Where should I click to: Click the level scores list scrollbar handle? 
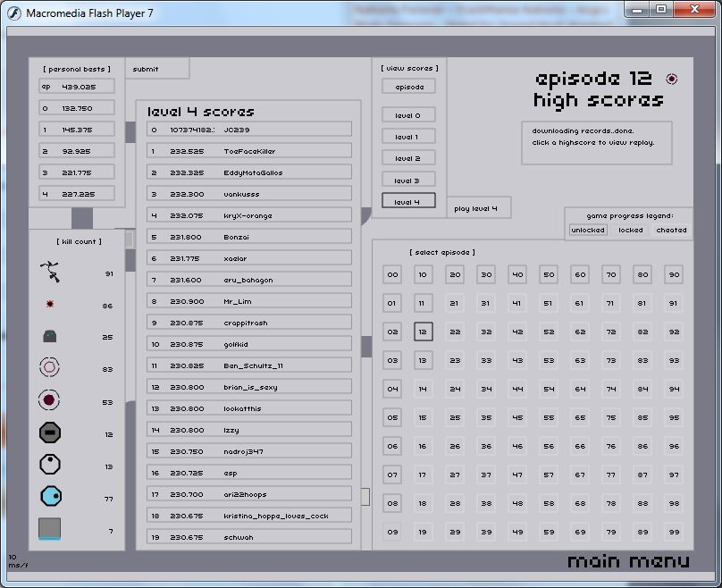tap(365, 496)
